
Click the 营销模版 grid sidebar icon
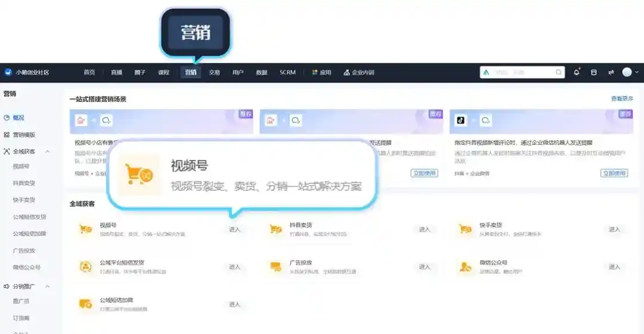7,134
